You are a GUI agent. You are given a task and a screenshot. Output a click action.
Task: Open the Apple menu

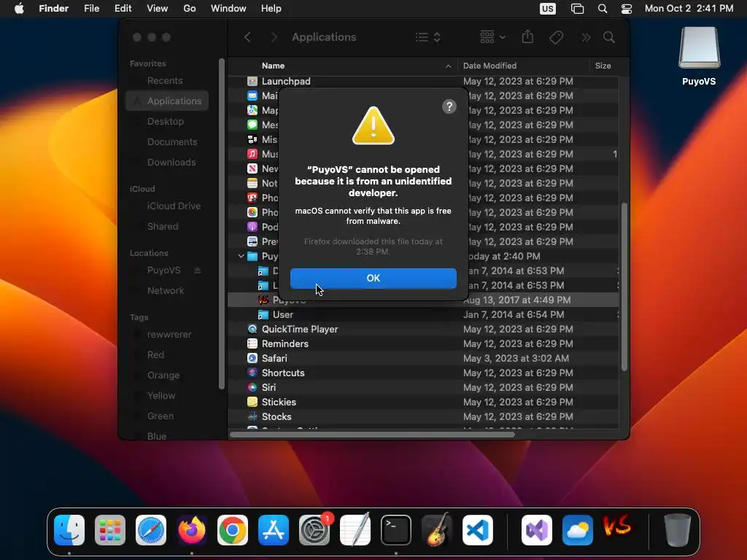click(19, 9)
